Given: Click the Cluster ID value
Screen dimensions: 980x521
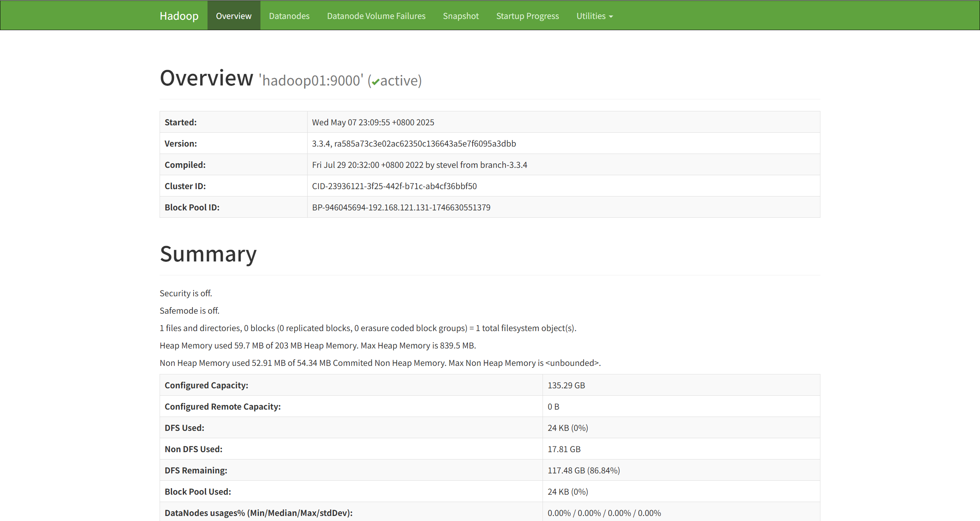Looking at the screenshot, I should click(394, 186).
